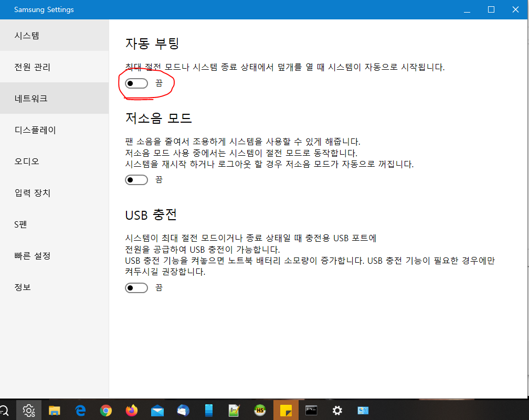Toggle the 자동 부팅 switch
This screenshot has height=420, width=529.
tap(136, 83)
